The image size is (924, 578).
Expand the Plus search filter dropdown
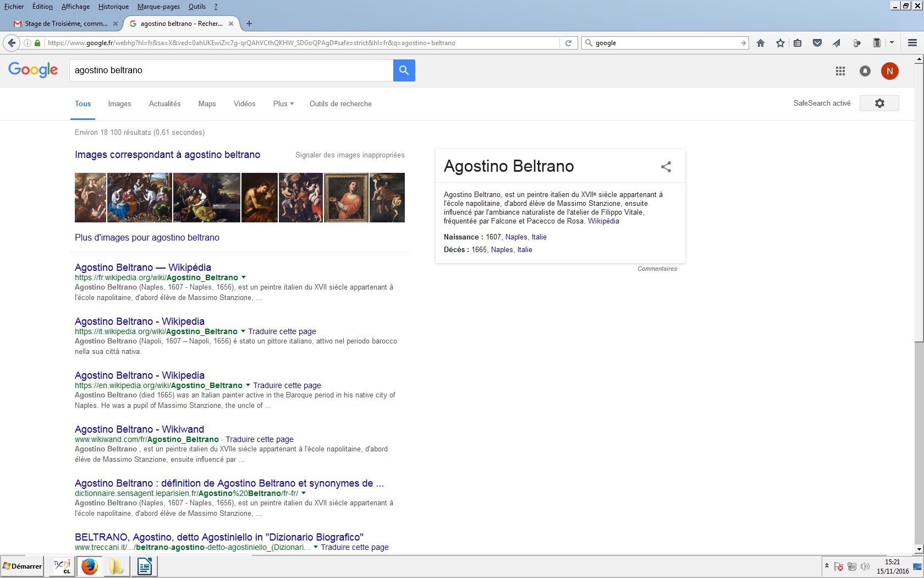(x=283, y=103)
